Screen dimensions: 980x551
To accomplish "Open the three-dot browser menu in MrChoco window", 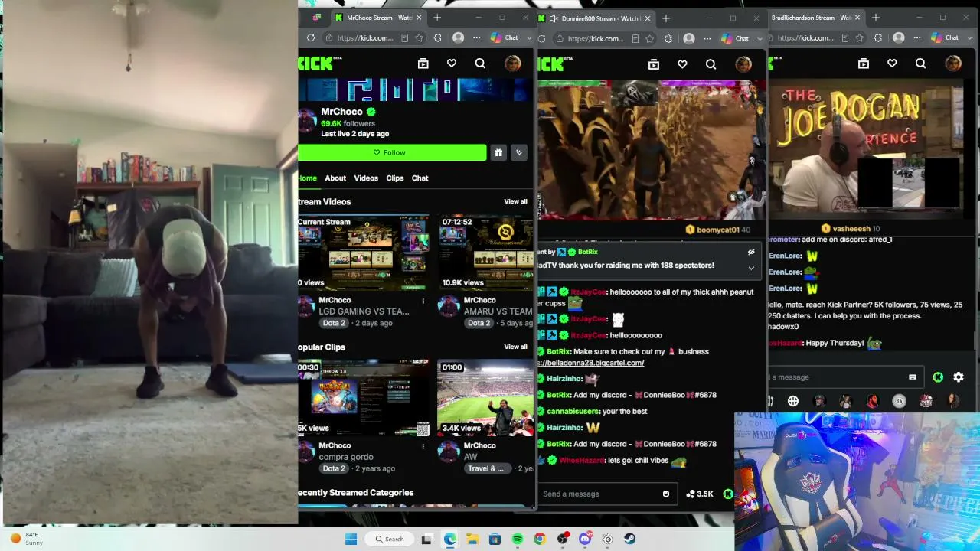I will [476, 37].
